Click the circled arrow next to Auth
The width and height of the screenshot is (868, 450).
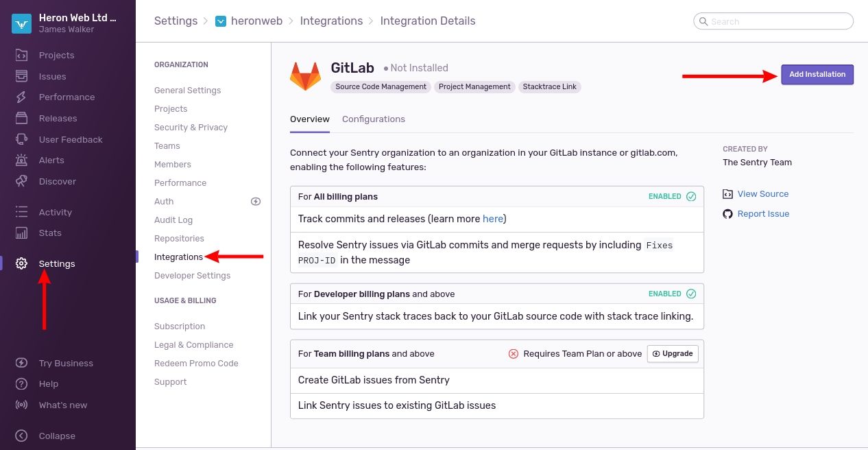tap(256, 201)
